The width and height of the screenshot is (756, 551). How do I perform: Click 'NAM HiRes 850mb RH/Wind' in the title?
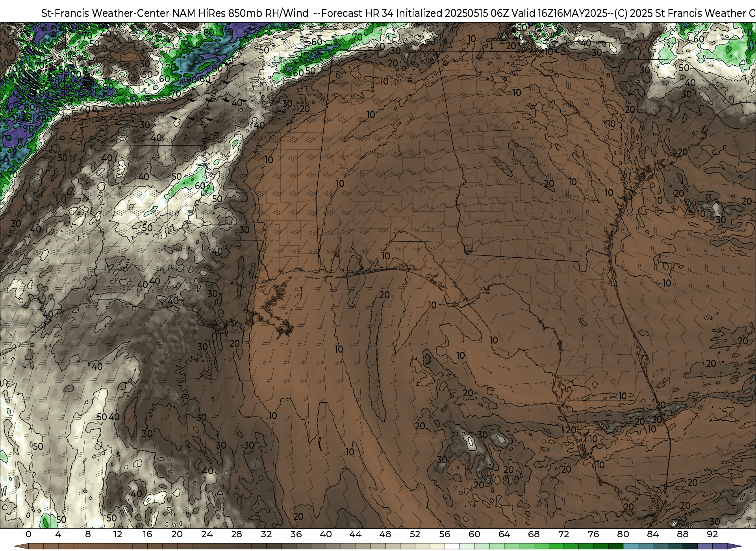pyautogui.click(x=241, y=13)
